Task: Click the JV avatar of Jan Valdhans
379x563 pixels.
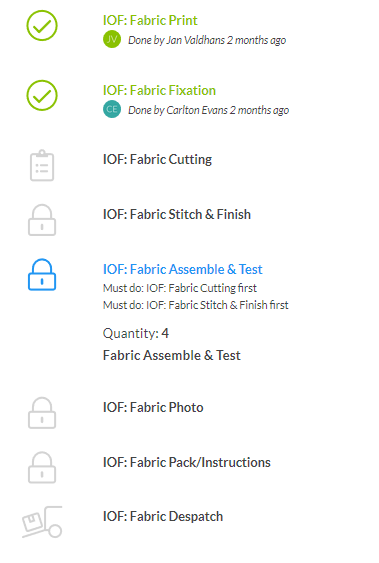Action: pyautogui.click(x=112, y=39)
